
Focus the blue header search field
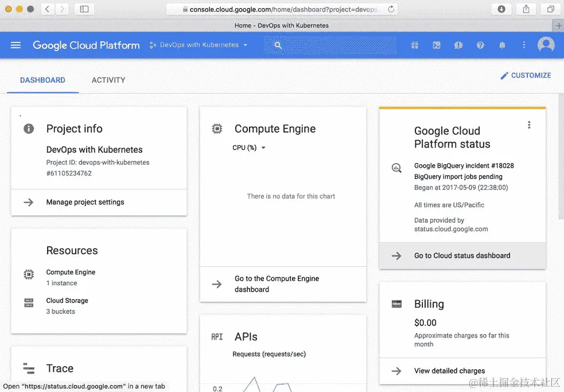pos(330,45)
